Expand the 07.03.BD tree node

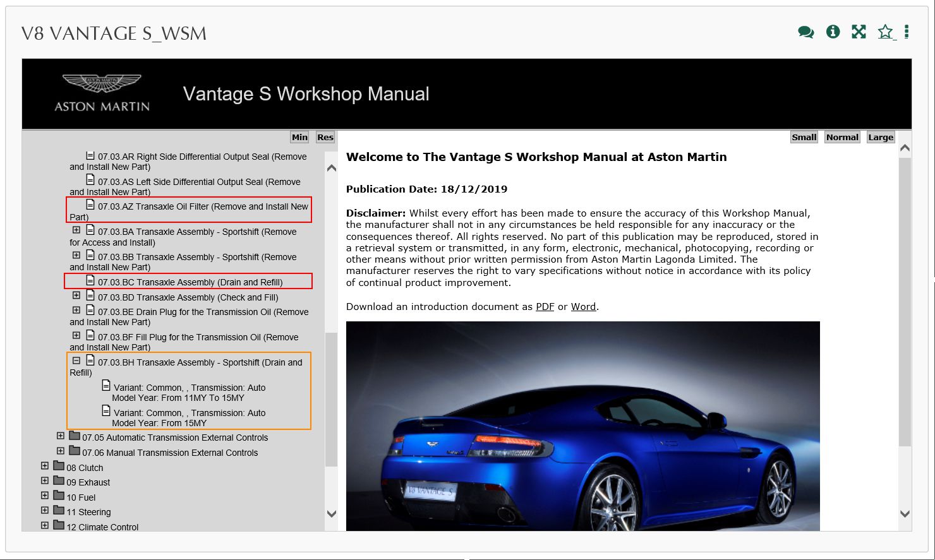[76, 295]
